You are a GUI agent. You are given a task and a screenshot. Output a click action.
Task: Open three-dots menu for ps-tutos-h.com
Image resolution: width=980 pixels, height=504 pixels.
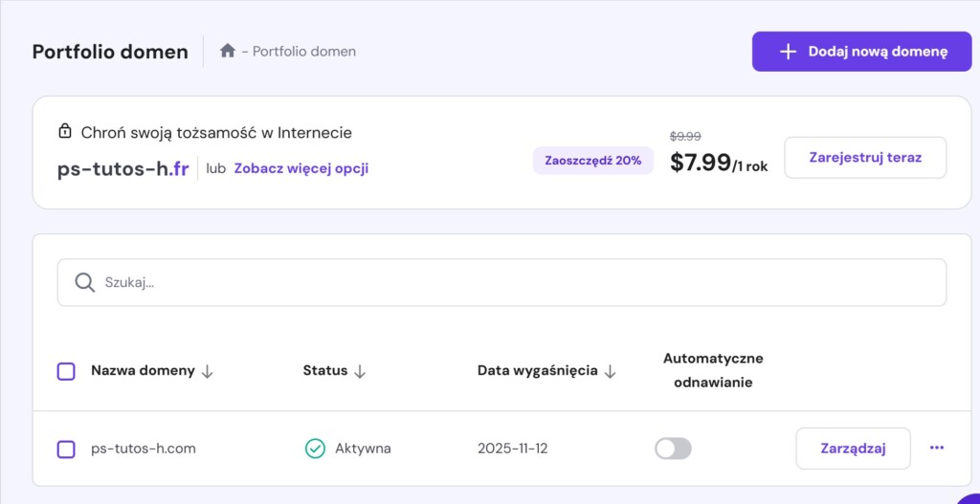point(936,448)
